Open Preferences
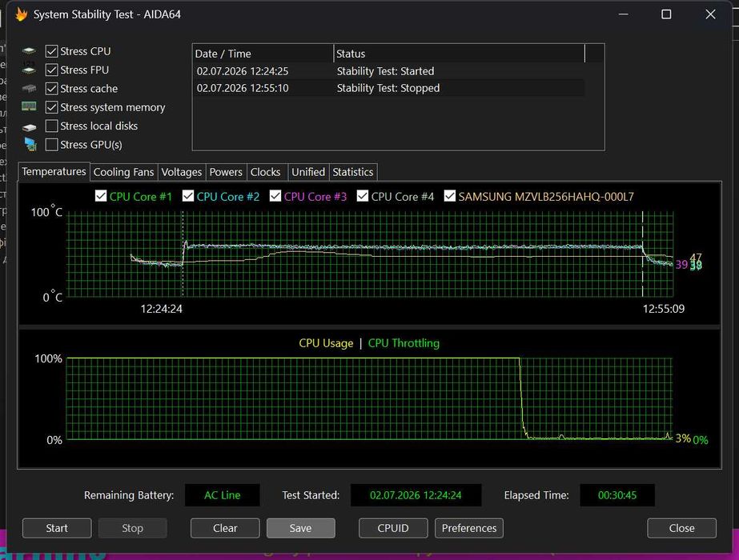Screen dimensions: 739x560 coord(469,528)
